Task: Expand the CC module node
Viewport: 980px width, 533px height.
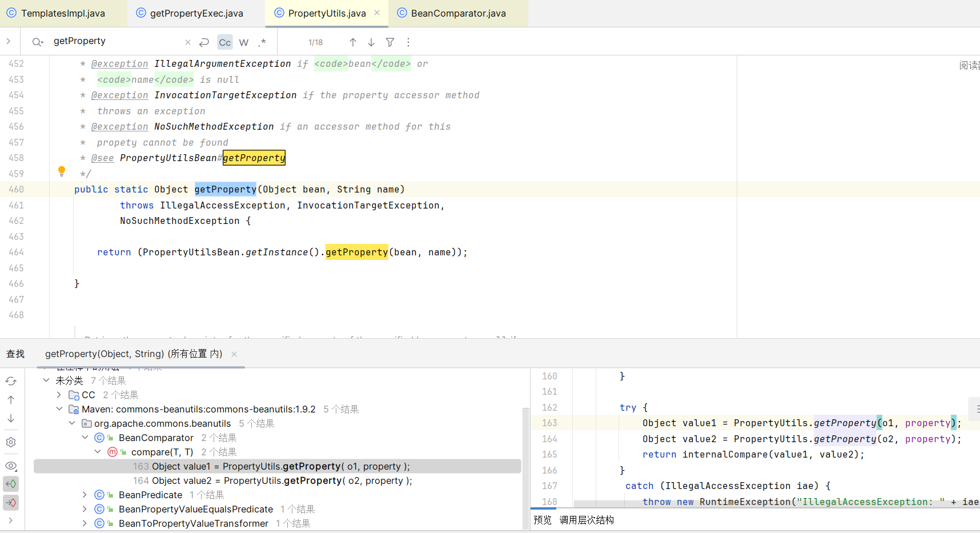Action: (59, 395)
